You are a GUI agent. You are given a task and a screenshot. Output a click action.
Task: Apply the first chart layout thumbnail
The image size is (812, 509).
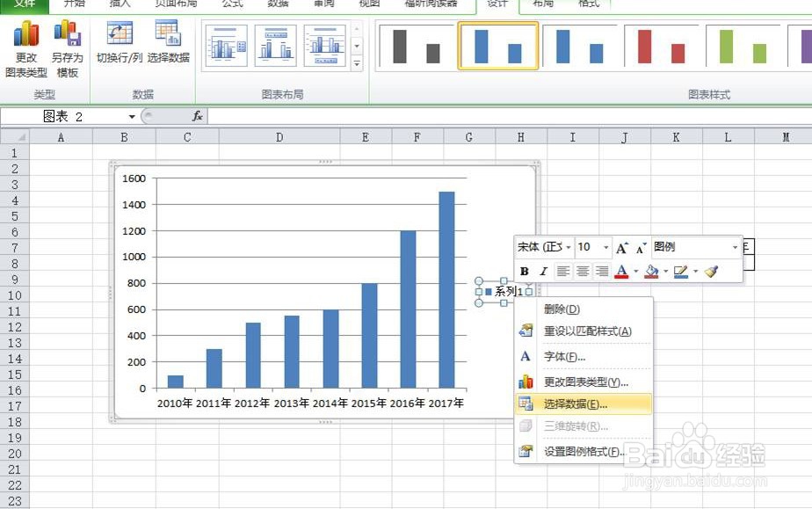click(x=226, y=44)
